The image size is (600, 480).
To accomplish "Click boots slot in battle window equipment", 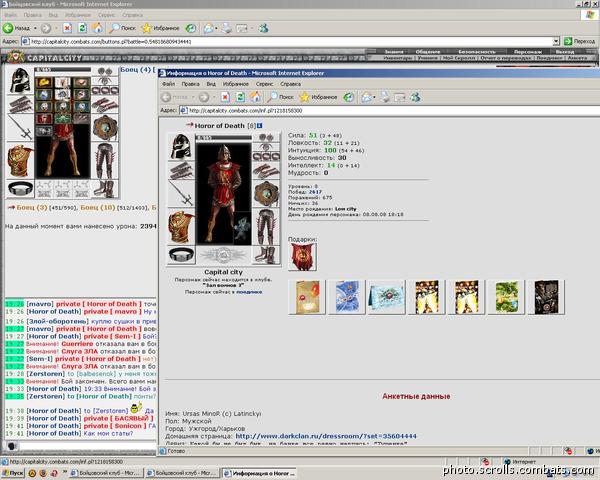I will [x=105, y=189].
